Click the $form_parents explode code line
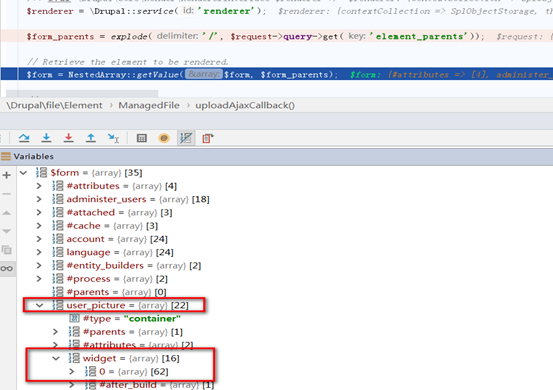This screenshot has width=553, height=390. pos(276,36)
